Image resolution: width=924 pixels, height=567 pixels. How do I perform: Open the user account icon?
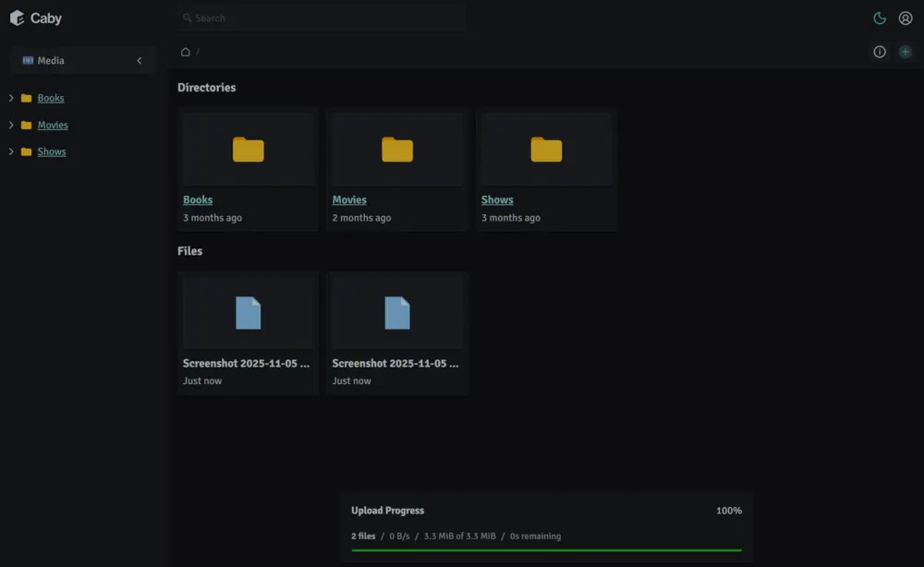pos(906,18)
